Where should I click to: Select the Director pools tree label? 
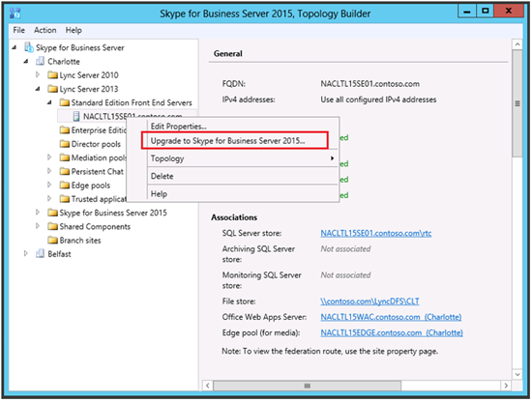[96, 144]
